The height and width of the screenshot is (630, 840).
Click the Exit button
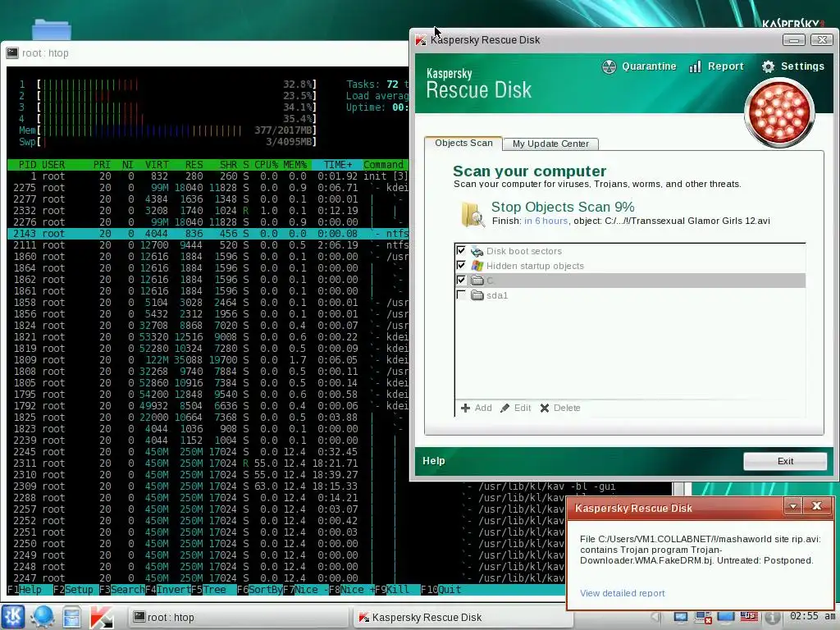[x=785, y=461]
